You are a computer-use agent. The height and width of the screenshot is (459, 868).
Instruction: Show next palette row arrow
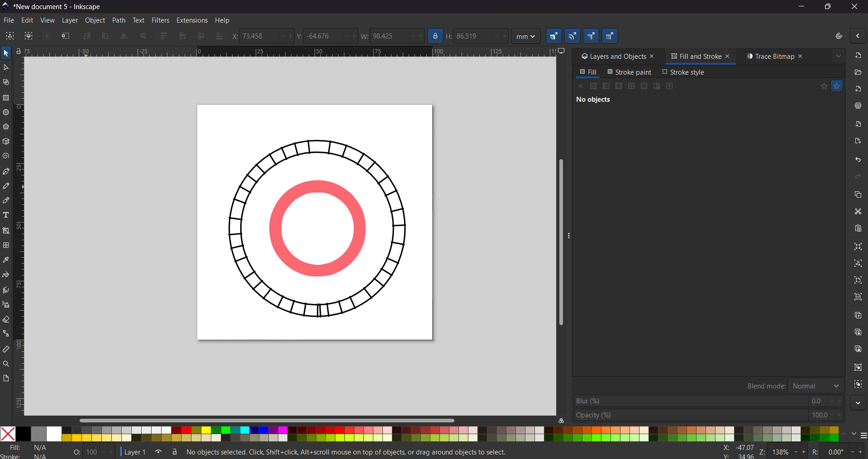tap(854, 434)
